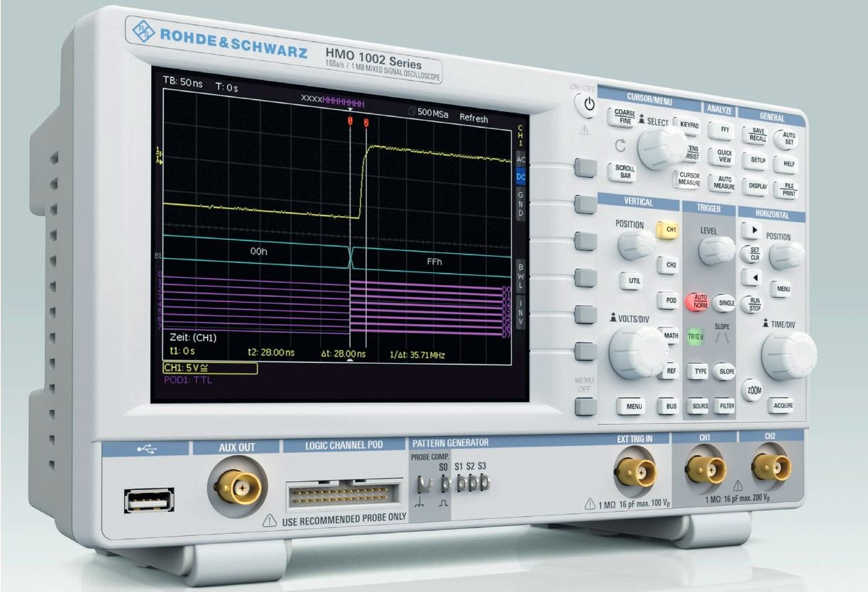This screenshot has height=592, width=868.
Task: Toggle INV invert option on the screen
Action: 521,312
